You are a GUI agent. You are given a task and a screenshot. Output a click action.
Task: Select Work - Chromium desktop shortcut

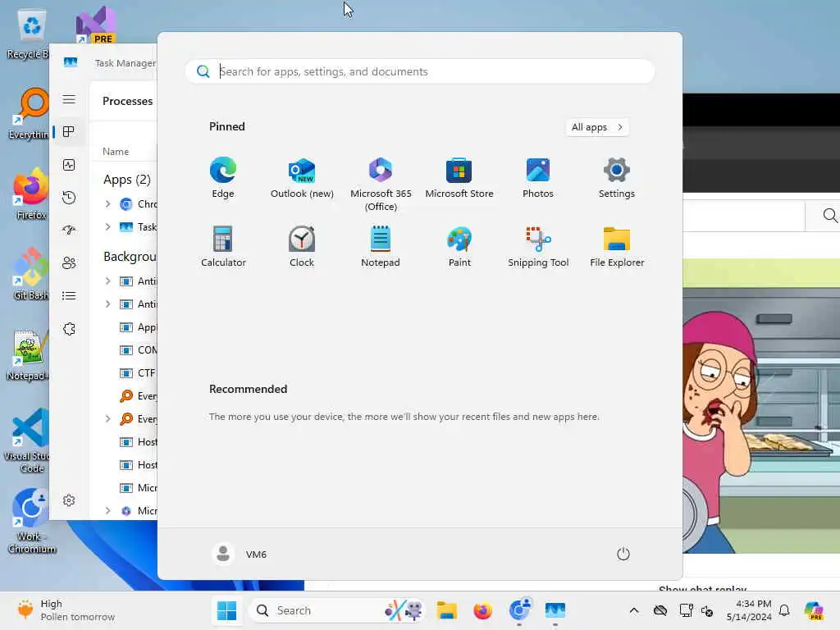(x=31, y=521)
